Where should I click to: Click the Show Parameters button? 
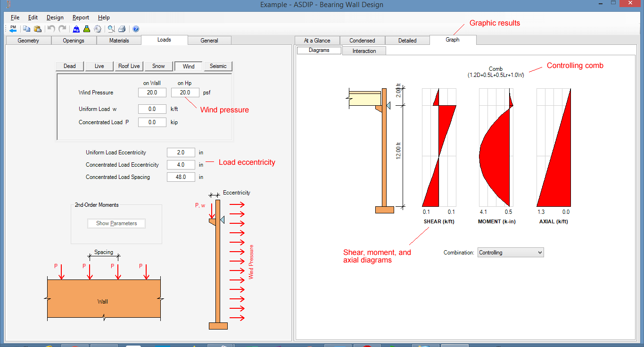(x=116, y=223)
